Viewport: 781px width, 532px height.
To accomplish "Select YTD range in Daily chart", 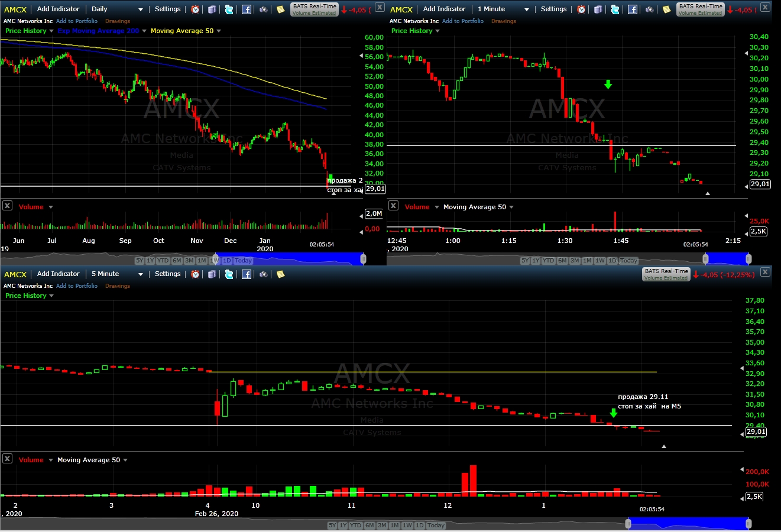I will pos(163,261).
